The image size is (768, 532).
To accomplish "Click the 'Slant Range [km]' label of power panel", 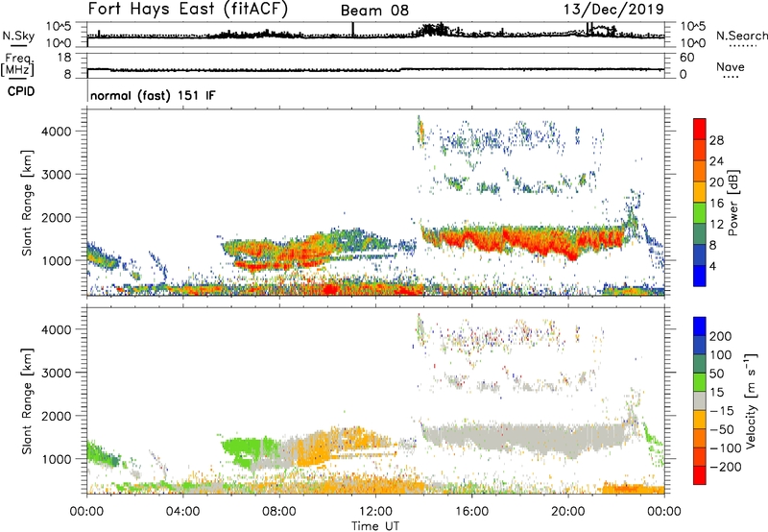I will [27, 203].
